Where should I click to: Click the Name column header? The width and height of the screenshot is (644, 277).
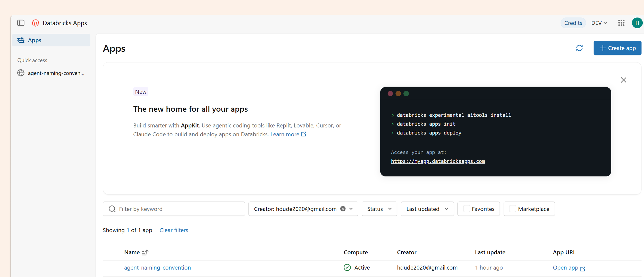click(132, 252)
